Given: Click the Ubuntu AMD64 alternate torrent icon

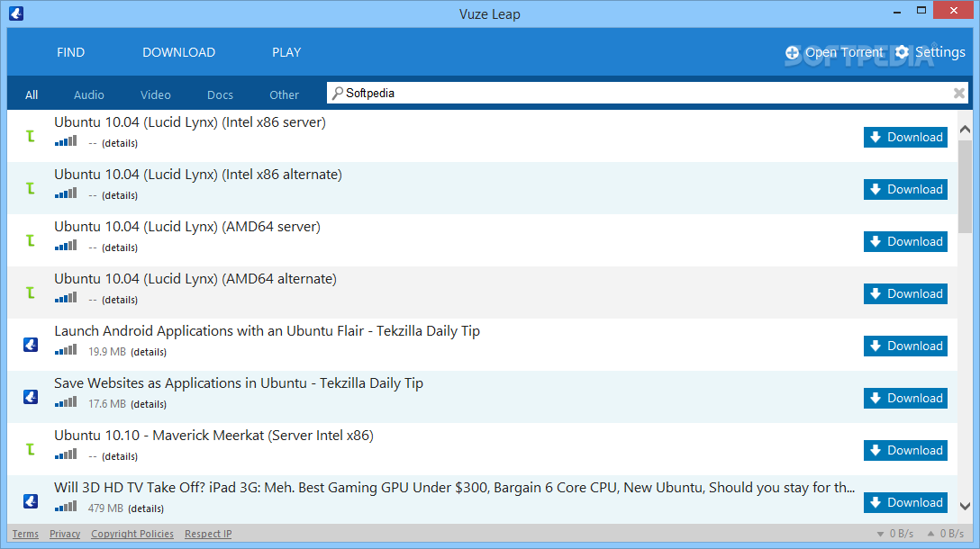Looking at the screenshot, I should (30, 292).
